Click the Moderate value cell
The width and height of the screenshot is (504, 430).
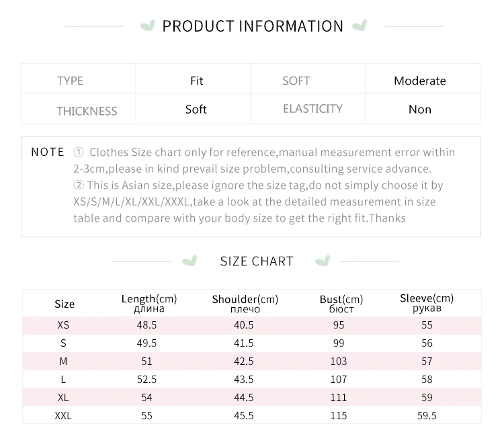click(419, 81)
